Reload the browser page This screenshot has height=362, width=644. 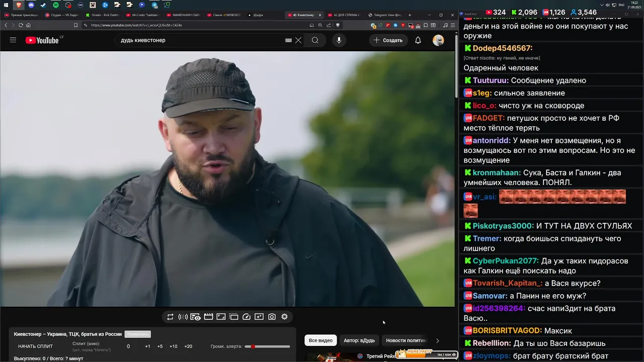[x=21, y=25]
